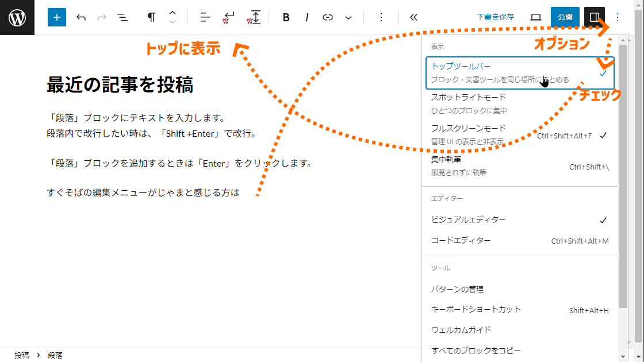
Task: Open the block options three-dot menu
Action: click(x=381, y=17)
